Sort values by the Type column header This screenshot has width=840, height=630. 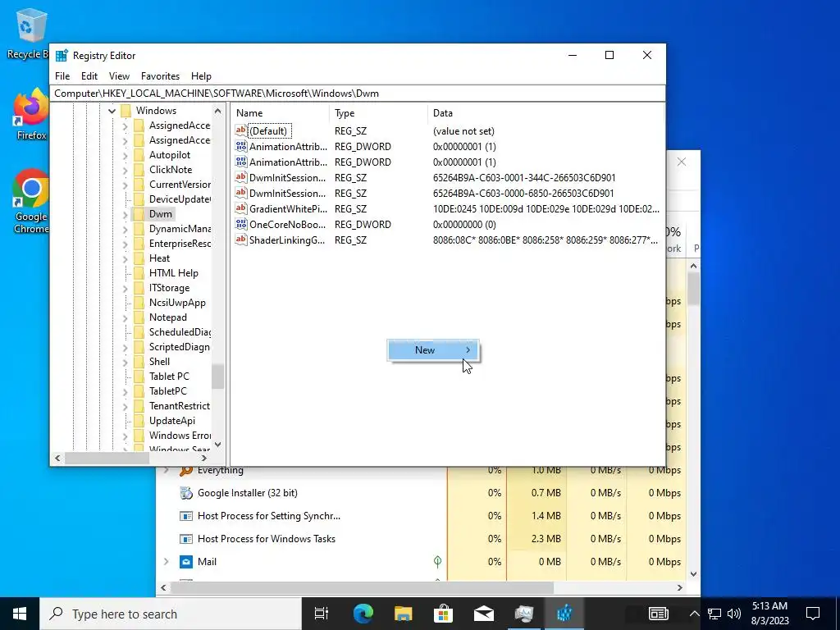tap(379, 113)
